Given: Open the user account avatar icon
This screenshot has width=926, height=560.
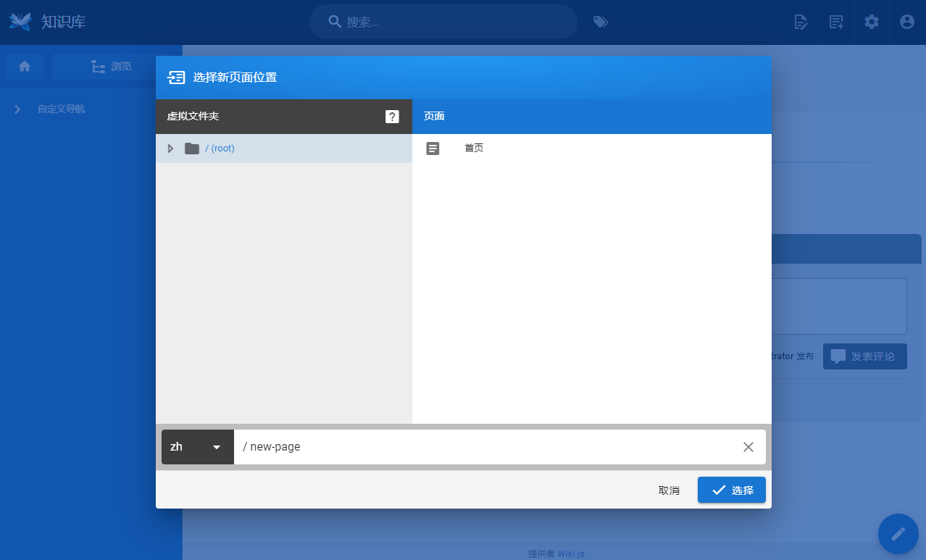Looking at the screenshot, I should 907,22.
